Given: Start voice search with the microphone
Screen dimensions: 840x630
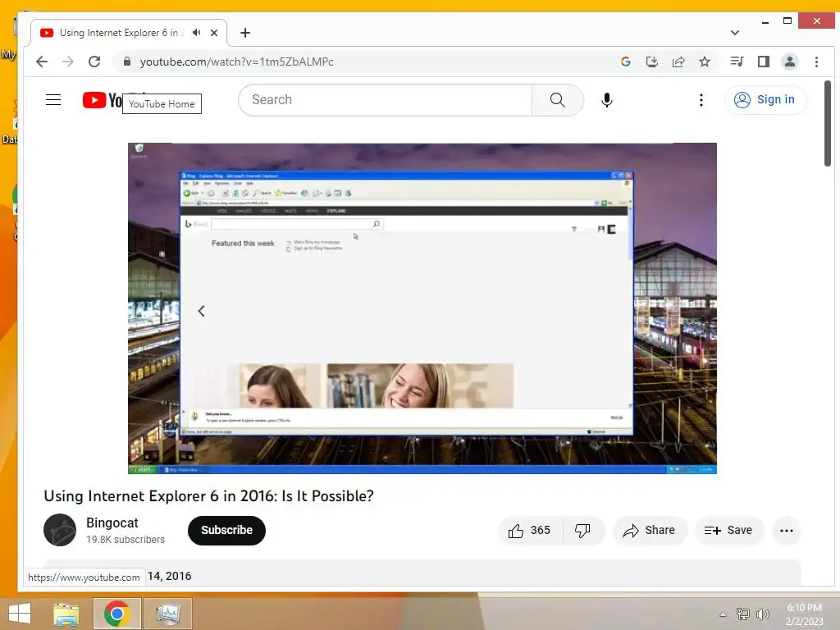Looking at the screenshot, I should pyautogui.click(x=606, y=100).
